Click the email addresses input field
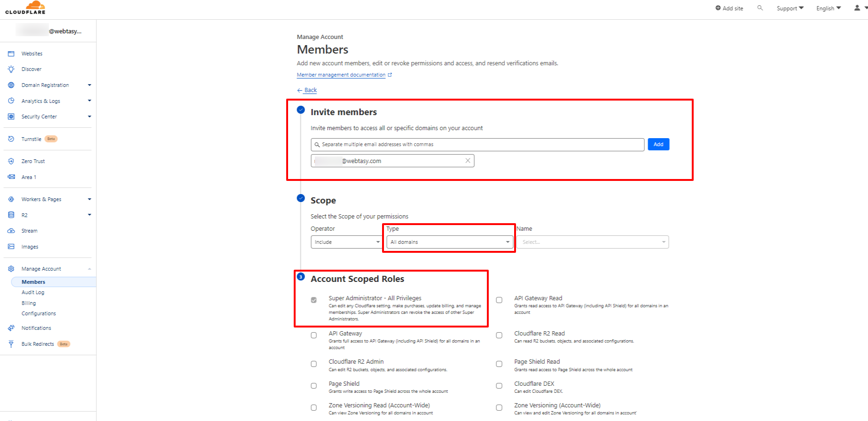The width and height of the screenshot is (868, 421). [x=477, y=144]
